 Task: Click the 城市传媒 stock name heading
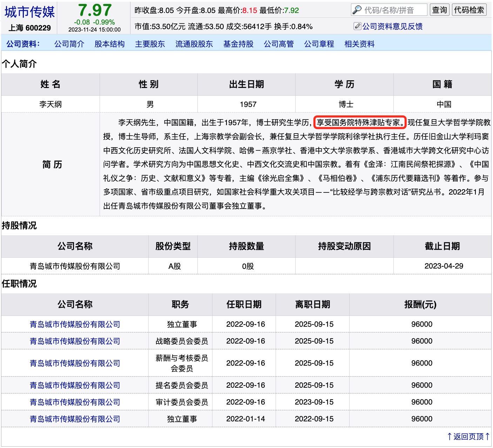[x=29, y=12]
